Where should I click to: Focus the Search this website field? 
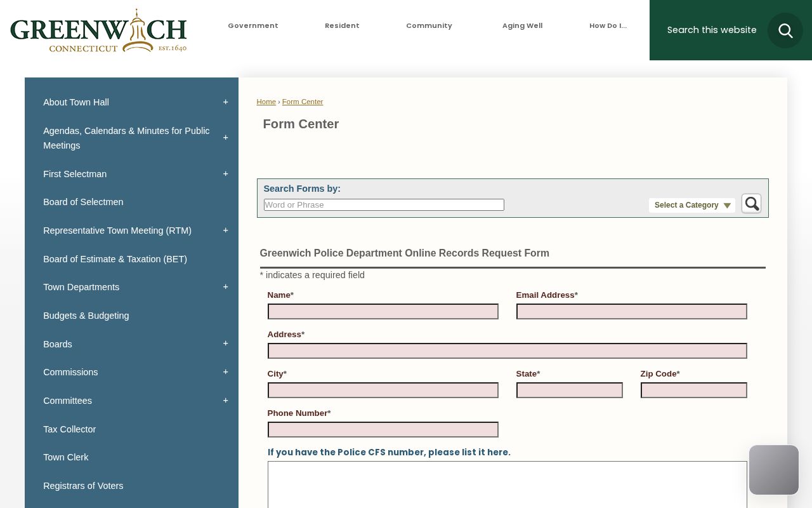pyautogui.click(x=712, y=30)
